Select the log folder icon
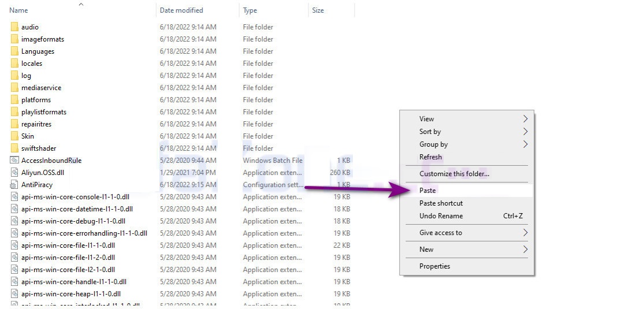Image resolution: width=644 pixels, height=309 pixels. pyautogui.click(x=14, y=76)
